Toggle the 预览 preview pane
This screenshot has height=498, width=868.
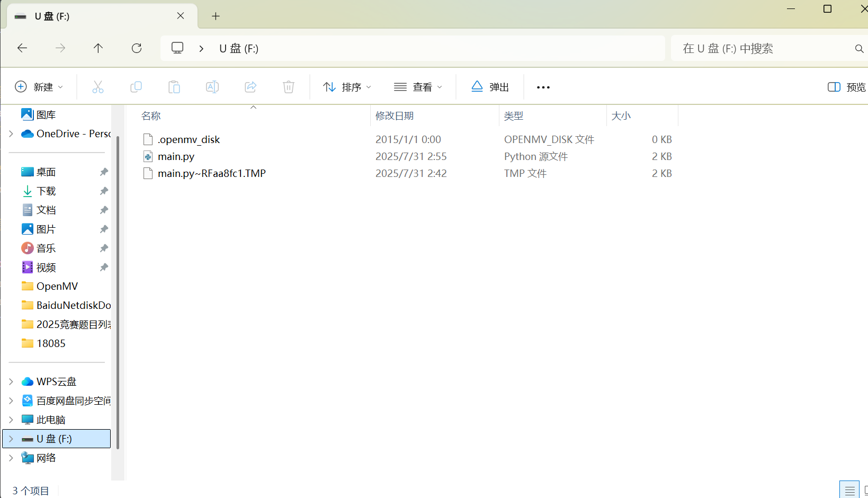point(846,87)
